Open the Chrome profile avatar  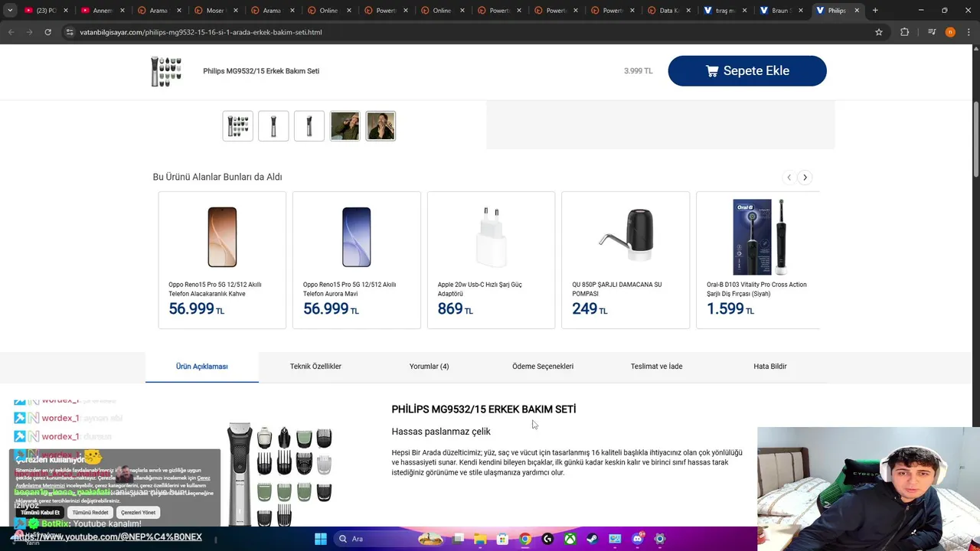pos(950,32)
